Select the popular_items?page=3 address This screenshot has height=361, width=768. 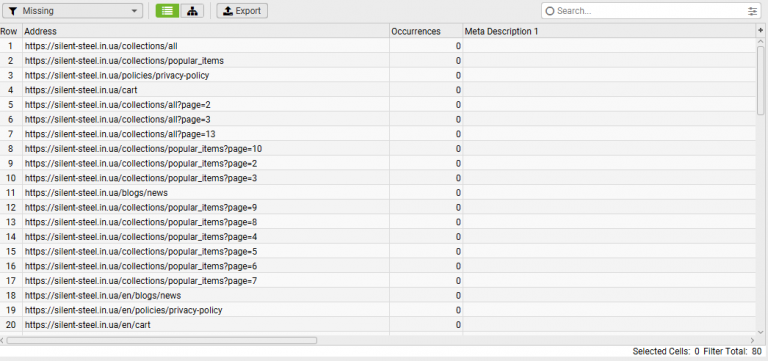(x=141, y=178)
